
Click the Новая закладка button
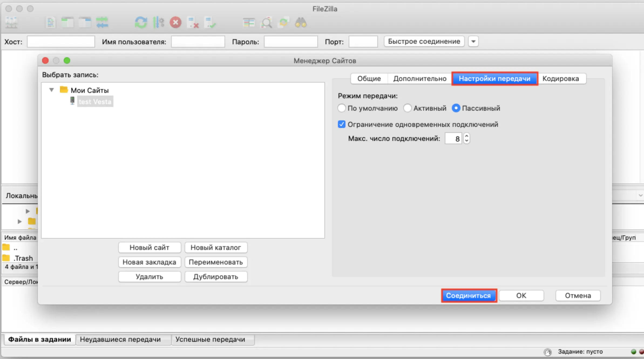pos(149,262)
